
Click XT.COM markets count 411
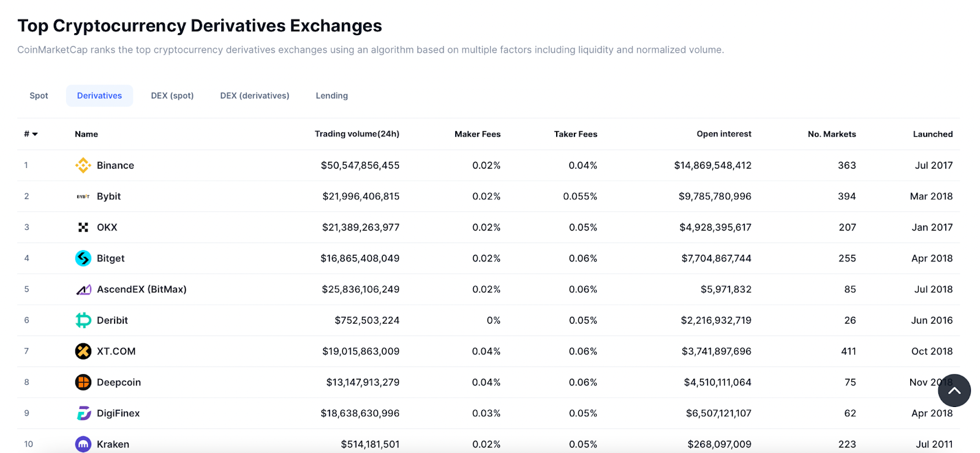(x=848, y=351)
